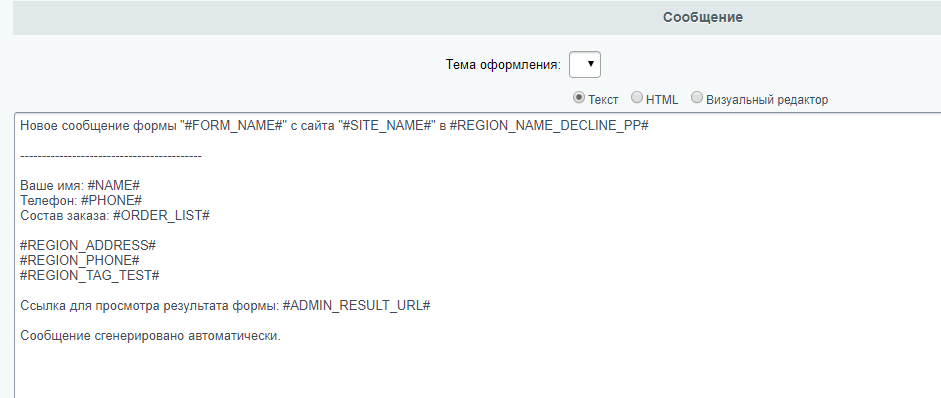Click the #REGION_NAME_DECLINE_PP# placeholder
The height and width of the screenshot is (398, 941).
[x=549, y=127]
